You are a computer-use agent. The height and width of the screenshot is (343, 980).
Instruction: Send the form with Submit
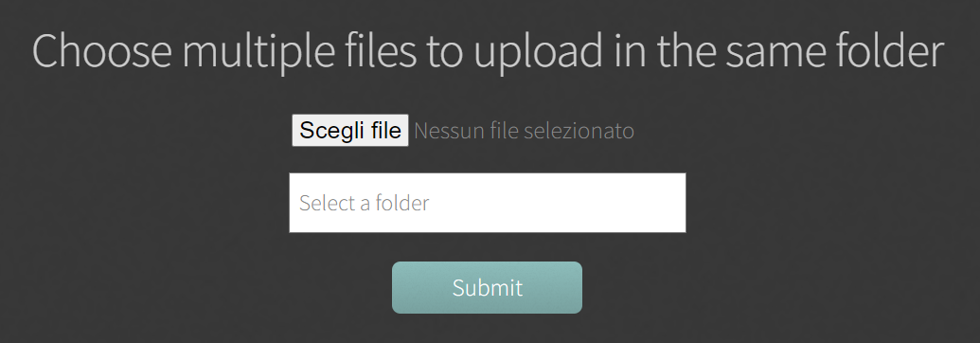pos(487,287)
